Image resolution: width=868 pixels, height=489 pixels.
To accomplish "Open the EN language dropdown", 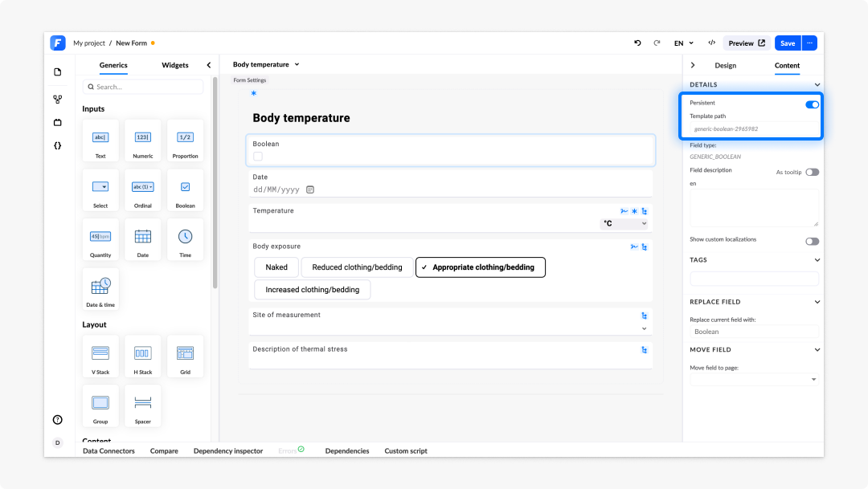I will click(684, 43).
